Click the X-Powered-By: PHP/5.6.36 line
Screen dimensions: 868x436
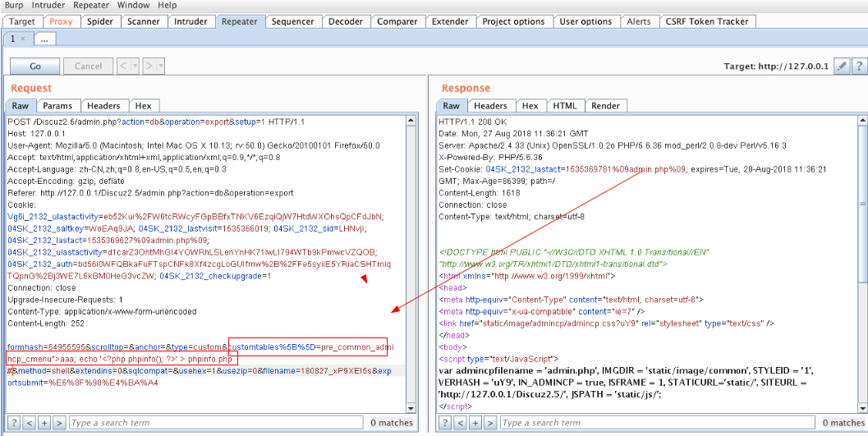point(491,157)
